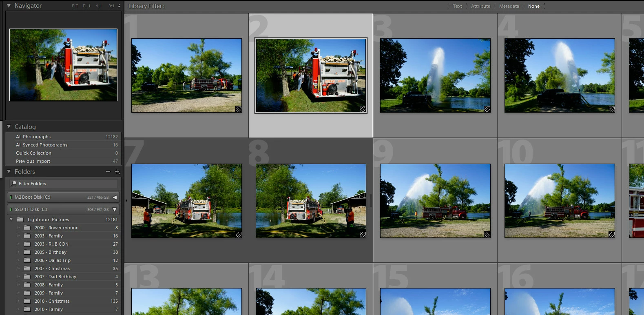Viewport: 644px width, 315px height.
Task: Open the Text library filter
Action: tap(458, 6)
